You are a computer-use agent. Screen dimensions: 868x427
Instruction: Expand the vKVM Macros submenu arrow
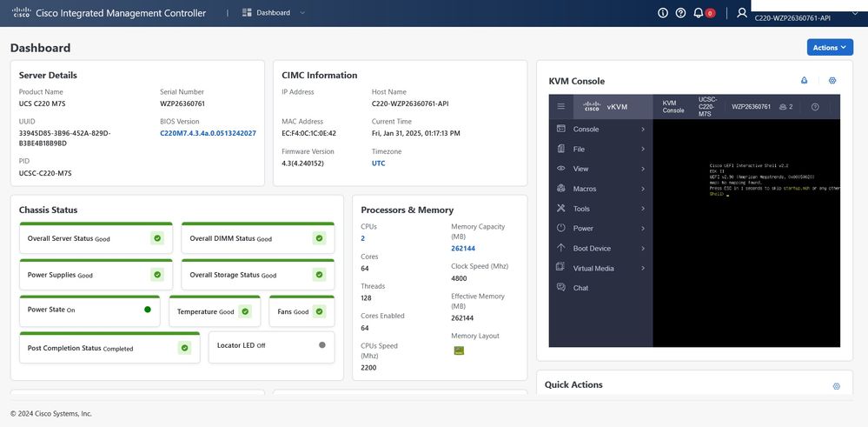pyautogui.click(x=643, y=189)
